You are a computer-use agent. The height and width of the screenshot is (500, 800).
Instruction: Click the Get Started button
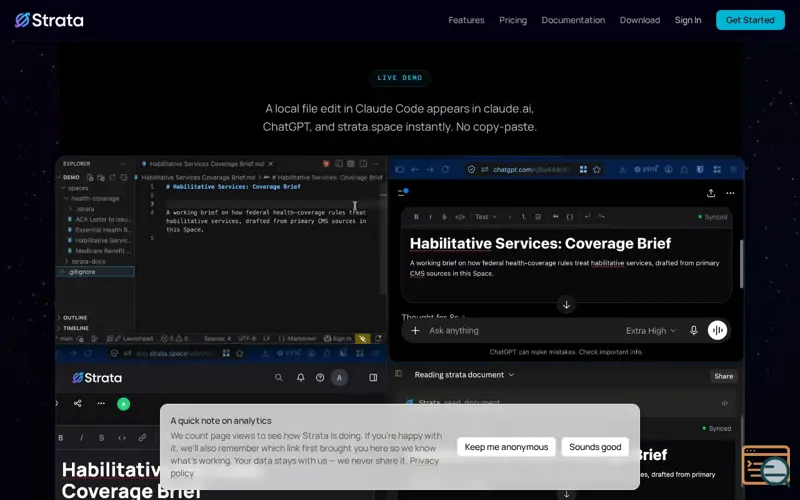tap(750, 20)
